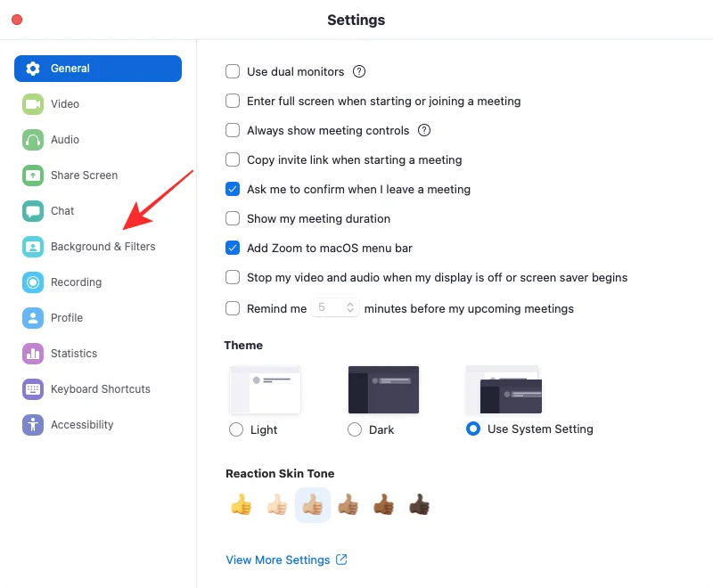Click the Accessibility icon
The height and width of the screenshot is (588, 713).
tap(33, 425)
